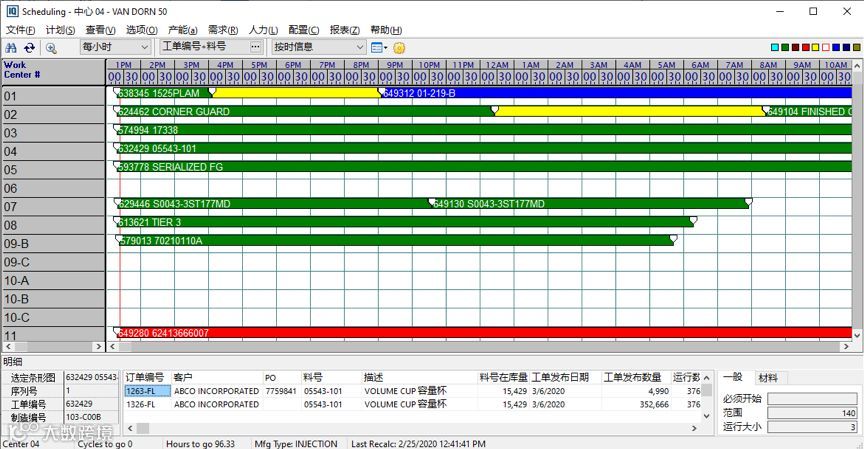Screen dimensions: 864x449
Task: Switch to the 材料 tab
Action: pyautogui.click(x=768, y=377)
